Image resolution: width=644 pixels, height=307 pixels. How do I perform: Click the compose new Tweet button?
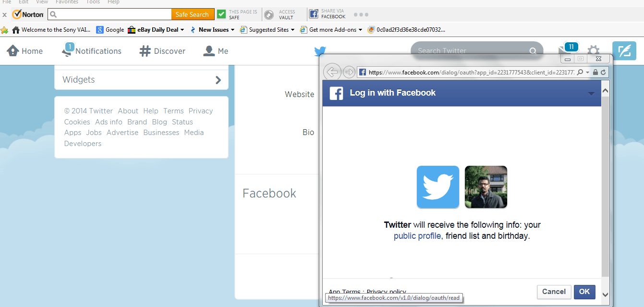624,51
